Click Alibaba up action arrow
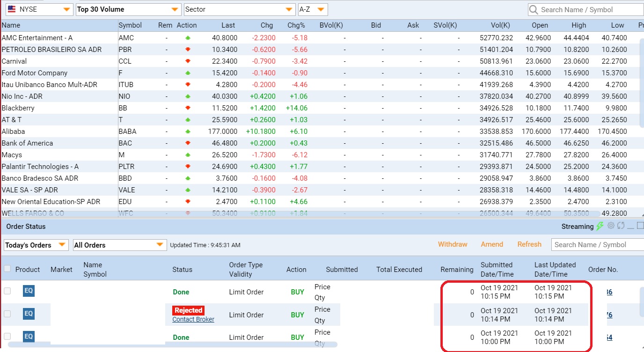This screenshot has height=352, width=644. point(188,132)
